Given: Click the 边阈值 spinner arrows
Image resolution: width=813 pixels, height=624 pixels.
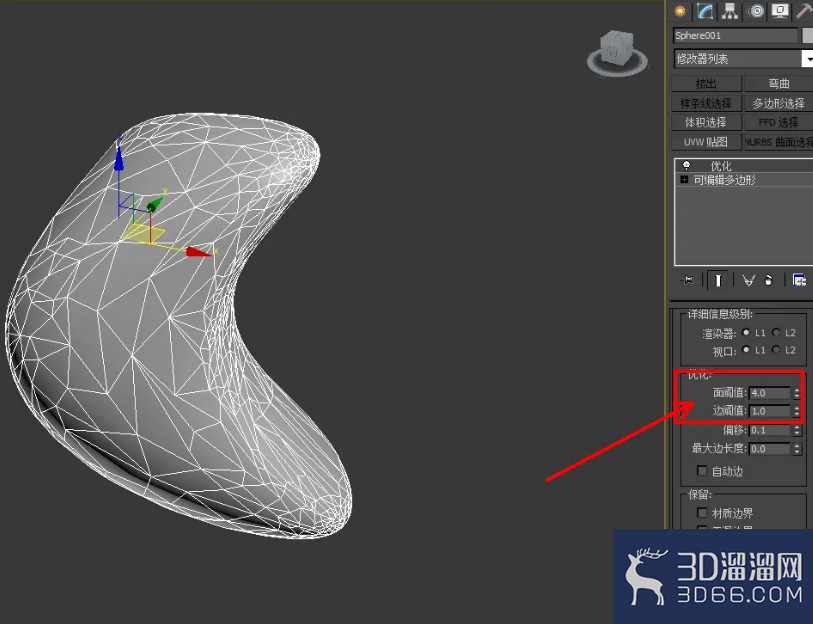Looking at the screenshot, I should [796, 411].
